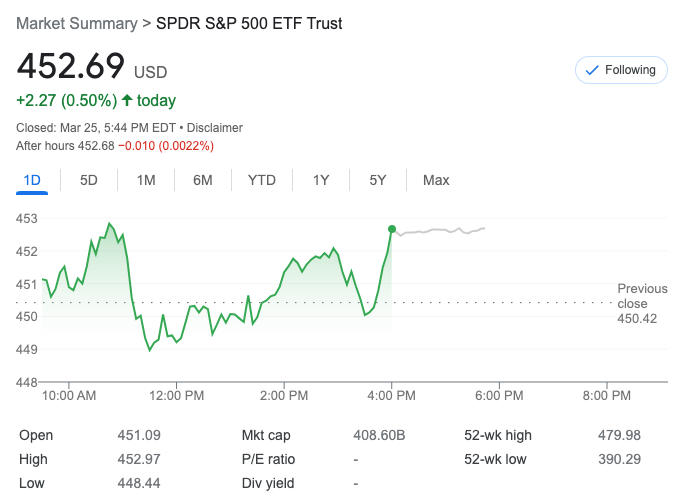The width and height of the screenshot is (679, 503).
Task: Click the gray after-hours price line
Action: [x=440, y=232]
